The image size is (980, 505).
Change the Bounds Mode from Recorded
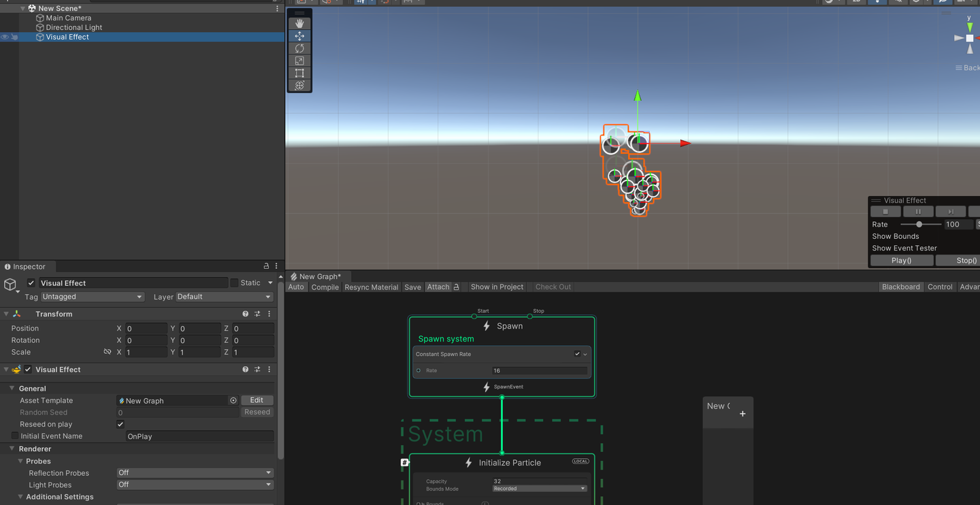point(538,488)
